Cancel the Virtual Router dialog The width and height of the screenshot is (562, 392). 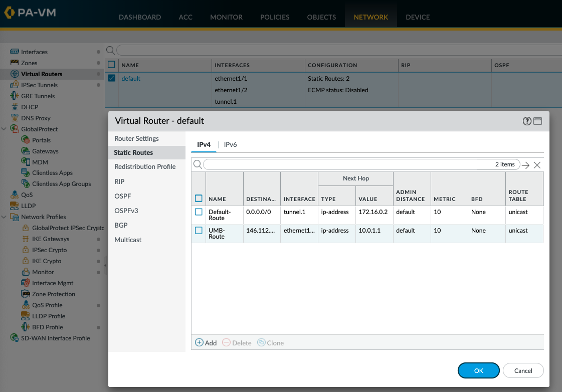click(x=523, y=370)
